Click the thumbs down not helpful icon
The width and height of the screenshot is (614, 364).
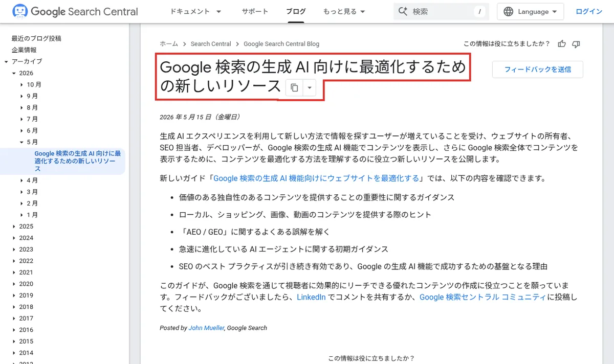[576, 44]
